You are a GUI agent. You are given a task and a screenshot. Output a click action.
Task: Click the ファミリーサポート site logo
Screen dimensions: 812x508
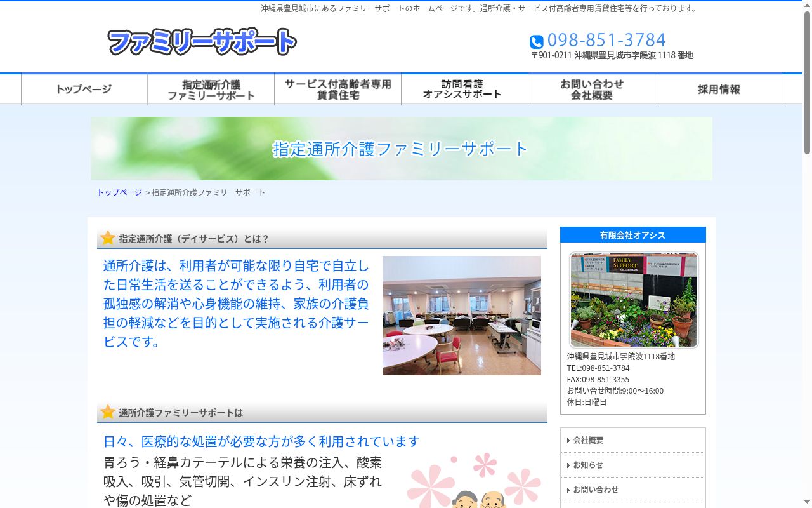coord(202,42)
